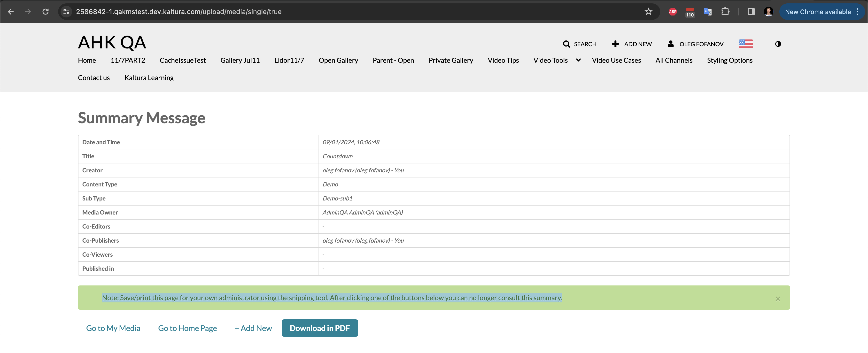Click the Download in PDF button
The width and height of the screenshot is (868, 353).
tap(319, 328)
